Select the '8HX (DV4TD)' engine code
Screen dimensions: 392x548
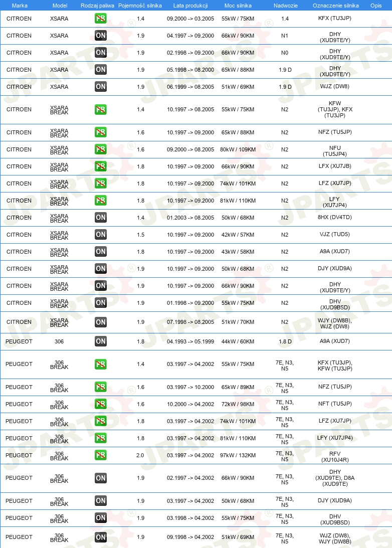(335, 218)
